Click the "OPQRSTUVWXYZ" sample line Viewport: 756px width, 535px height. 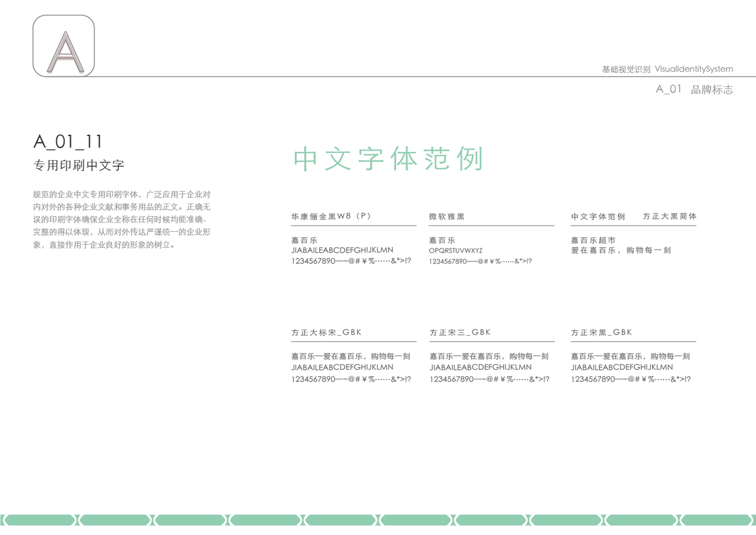pyautogui.click(x=456, y=251)
